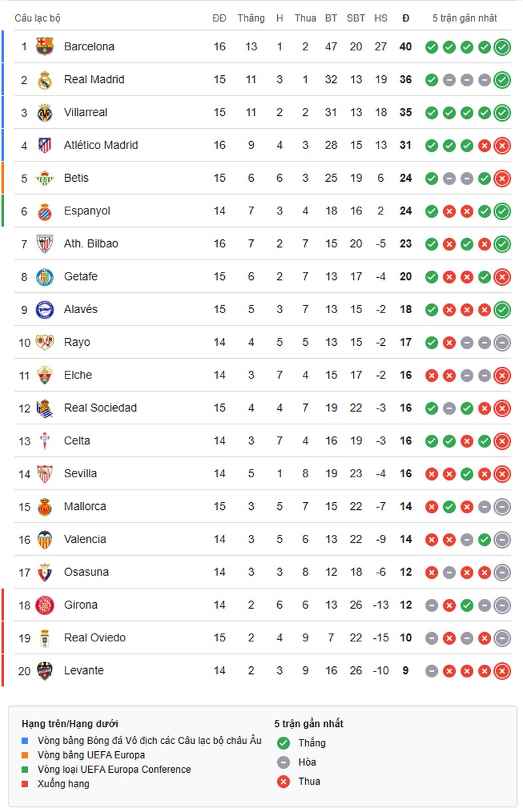Select the Sevilla club crest

pyautogui.click(x=43, y=473)
